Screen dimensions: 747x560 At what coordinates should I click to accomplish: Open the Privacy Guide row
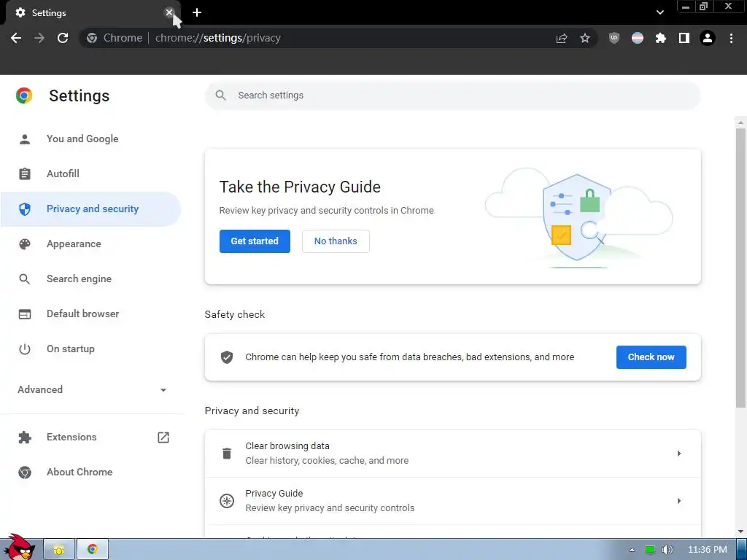pyautogui.click(x=452, y=501)
